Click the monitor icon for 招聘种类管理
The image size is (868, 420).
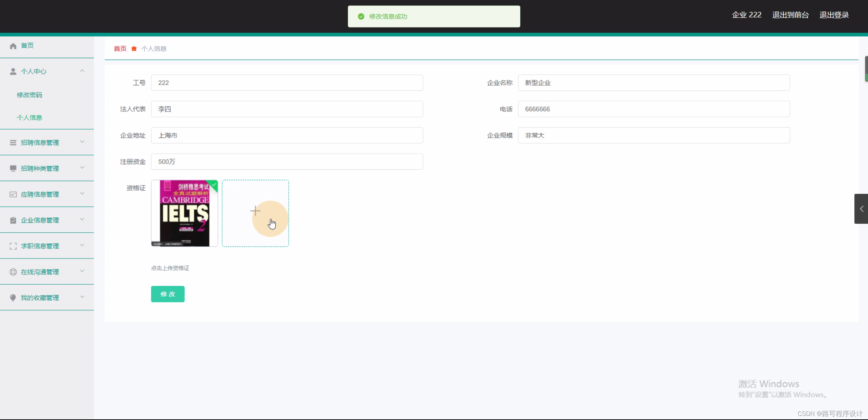[x=13, y=168]
